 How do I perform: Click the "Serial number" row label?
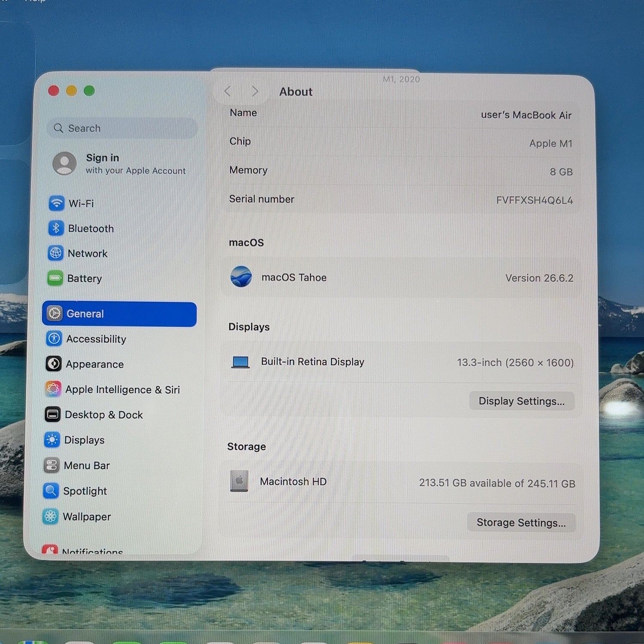point(261,199)
